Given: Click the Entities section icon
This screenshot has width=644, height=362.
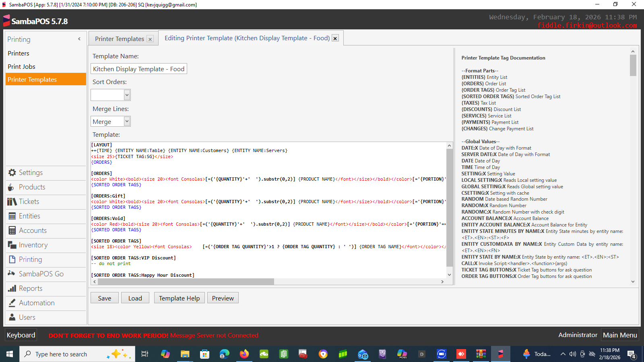Looking at the screenshot, I should [x=12, y=216].
